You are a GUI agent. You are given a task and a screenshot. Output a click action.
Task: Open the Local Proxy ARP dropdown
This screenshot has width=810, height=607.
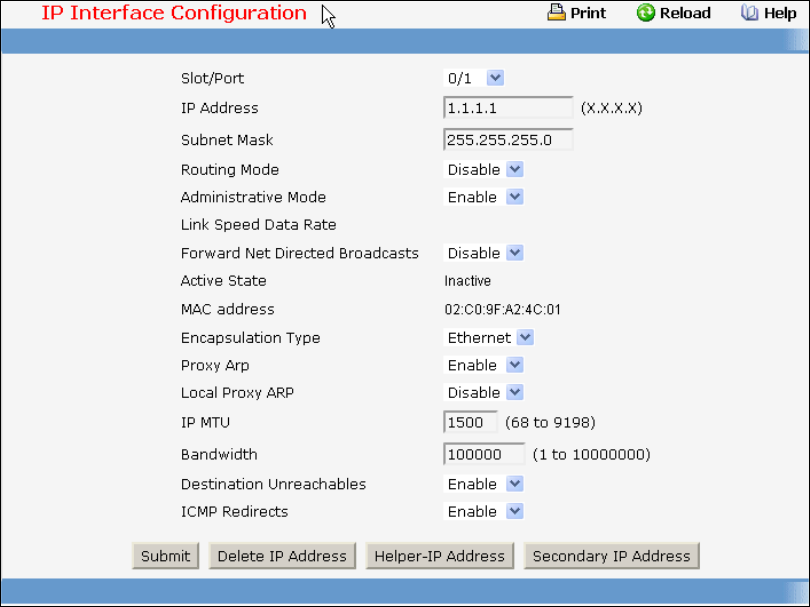(x=484, y=393)
